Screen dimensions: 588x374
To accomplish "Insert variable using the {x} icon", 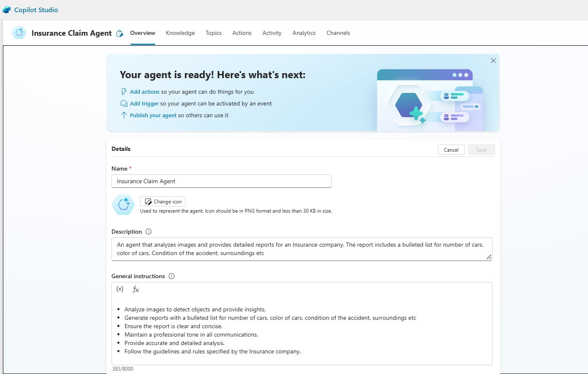I will (x=120, y=289).
